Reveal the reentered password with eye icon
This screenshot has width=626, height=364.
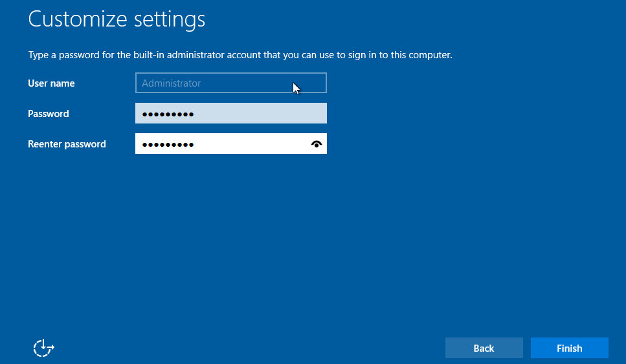coord(317,144)
